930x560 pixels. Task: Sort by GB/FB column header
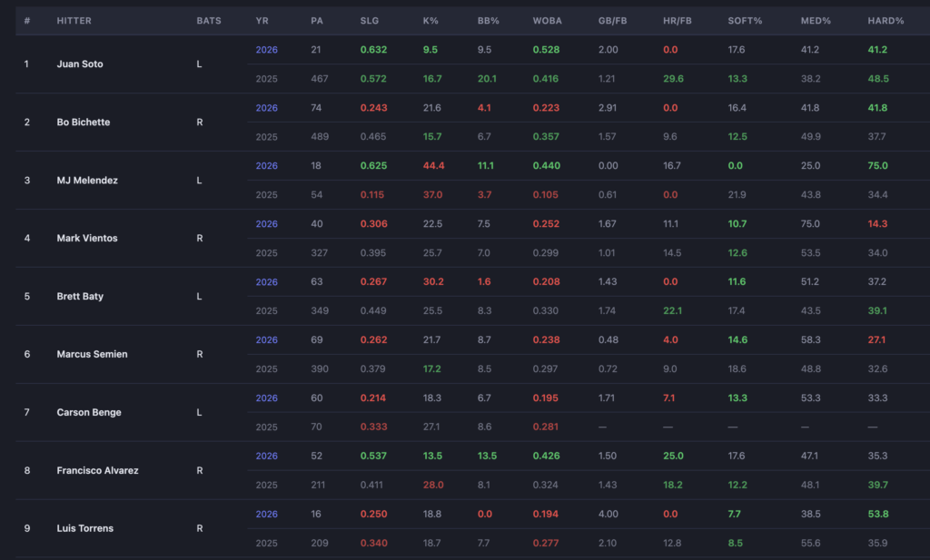(612, 21)
